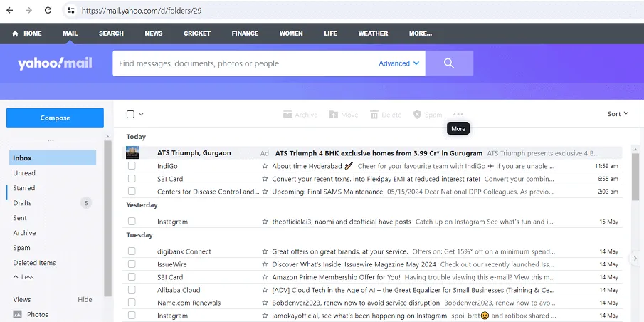Screen dimensions: 644x322
Task: Open the Photos view icon
Action: pos(17,314)
